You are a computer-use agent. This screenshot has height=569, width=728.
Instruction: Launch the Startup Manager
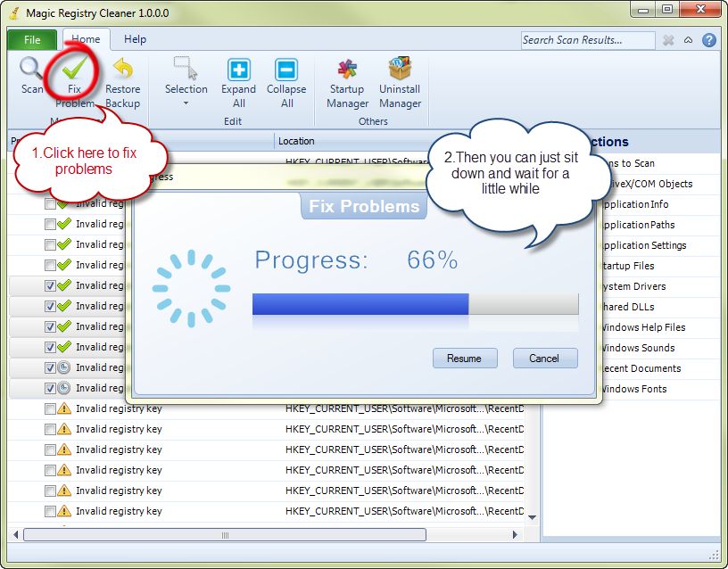tap(347, 83)
